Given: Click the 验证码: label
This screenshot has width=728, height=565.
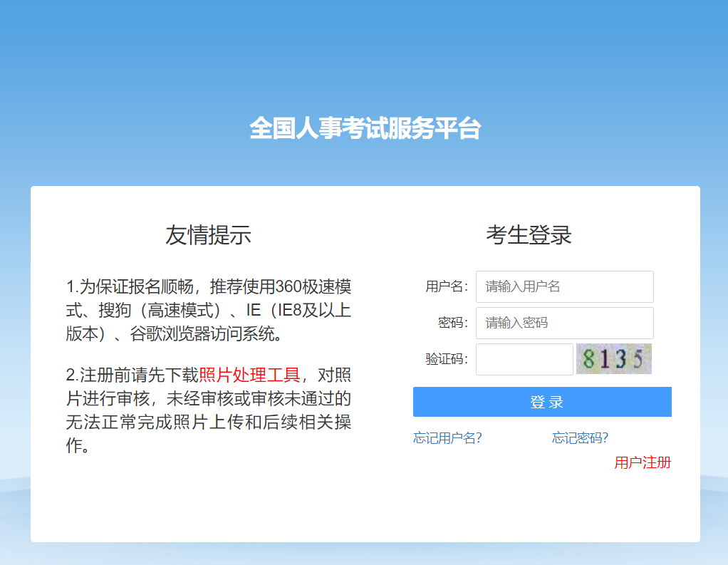Looking at the screenshot, I should [447, 359].
